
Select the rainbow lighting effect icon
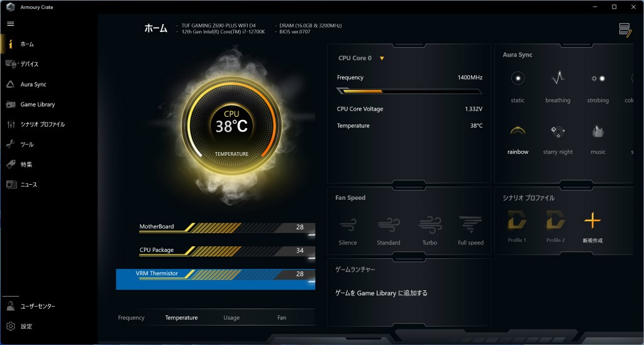click(x=518, y=131)
